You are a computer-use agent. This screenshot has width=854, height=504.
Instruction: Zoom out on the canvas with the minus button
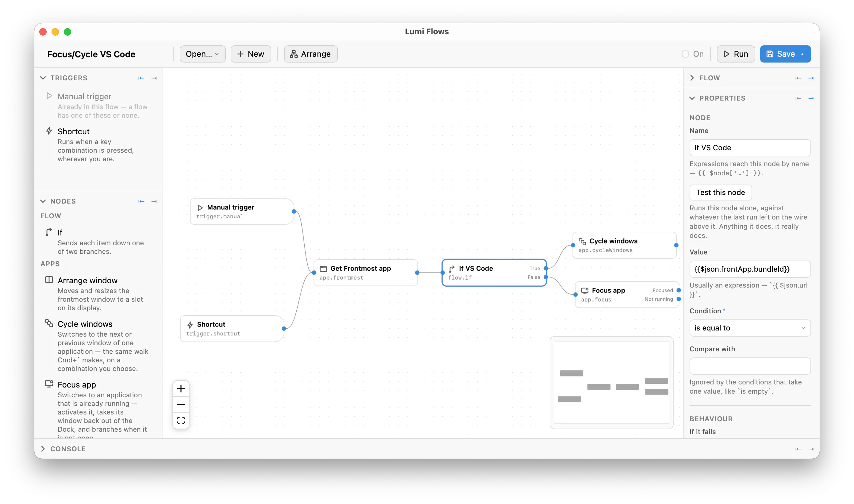[181, 404]
